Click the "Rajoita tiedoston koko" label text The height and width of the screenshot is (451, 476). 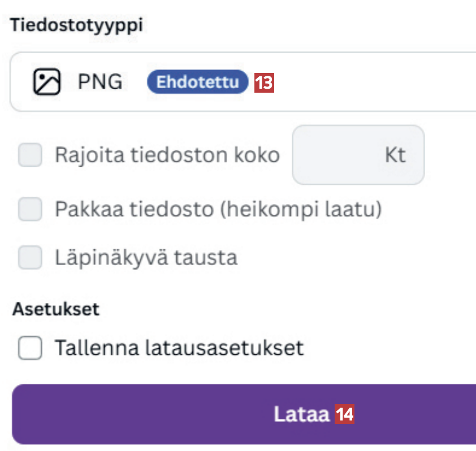(167, 155)
